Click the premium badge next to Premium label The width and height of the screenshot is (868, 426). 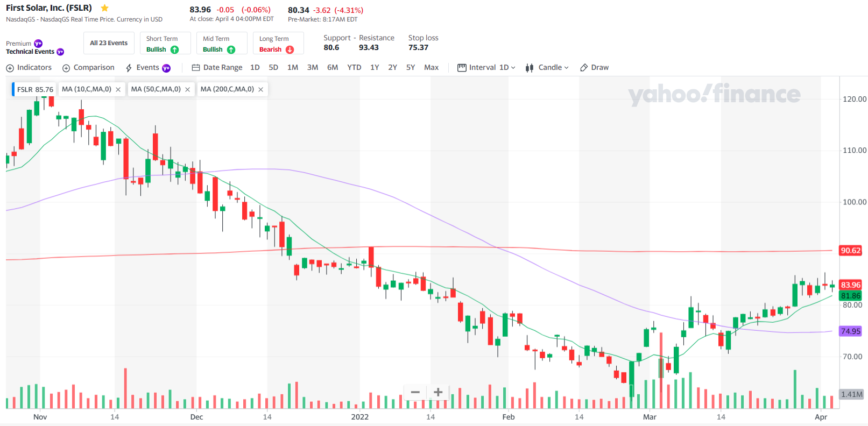coord(38,44)
